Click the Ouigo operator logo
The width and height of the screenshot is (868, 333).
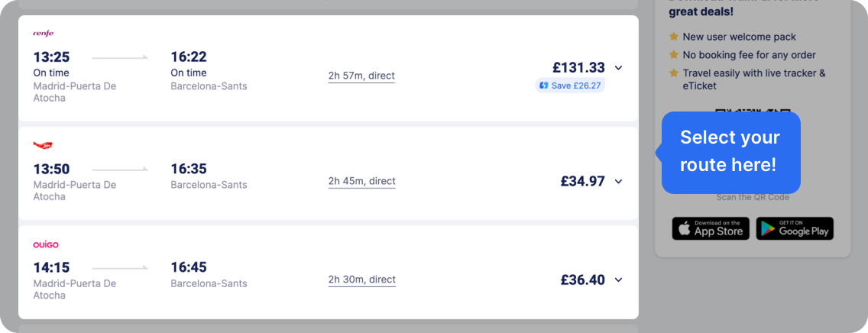point(46,244)
